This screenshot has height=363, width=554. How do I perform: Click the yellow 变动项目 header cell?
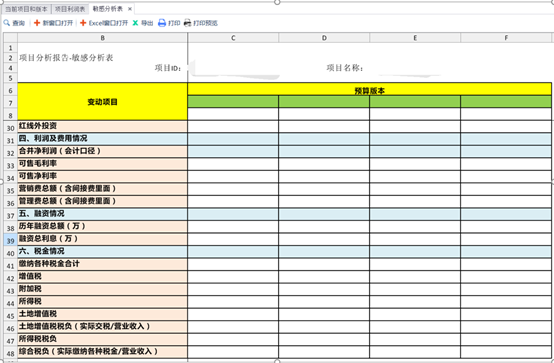tap(102, 102)
